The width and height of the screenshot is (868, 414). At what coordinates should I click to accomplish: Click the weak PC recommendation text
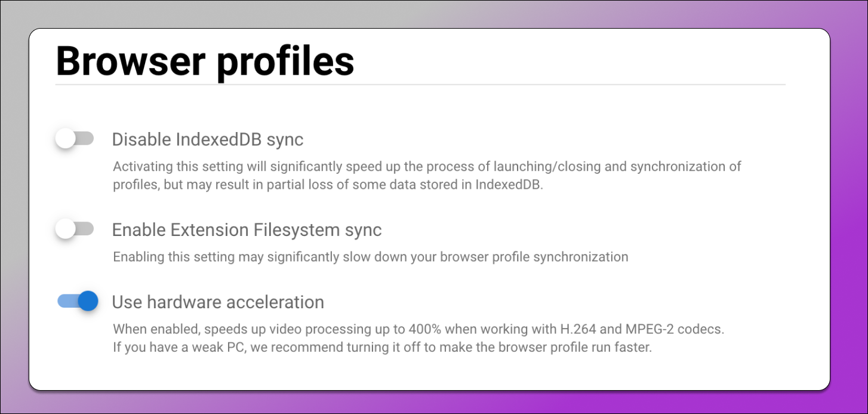pos(382,347)
